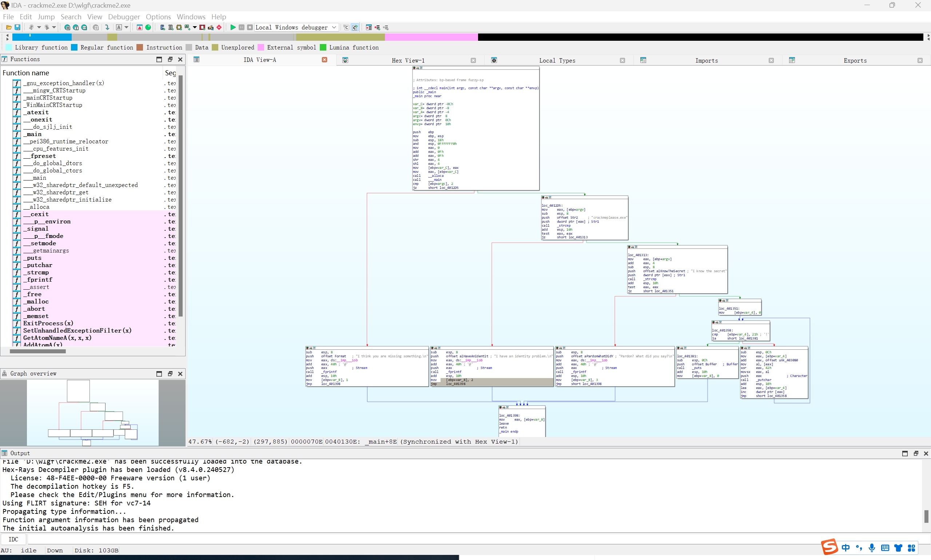Open the Debugger menu

pyautogui.click(x=124, y=17)
